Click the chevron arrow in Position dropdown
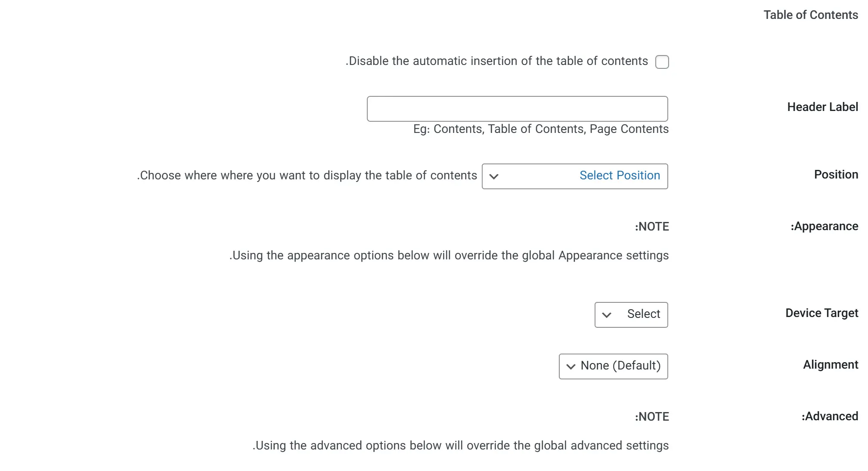The width and height of the screenshot is (868, 471). click(x=494, y=176)
